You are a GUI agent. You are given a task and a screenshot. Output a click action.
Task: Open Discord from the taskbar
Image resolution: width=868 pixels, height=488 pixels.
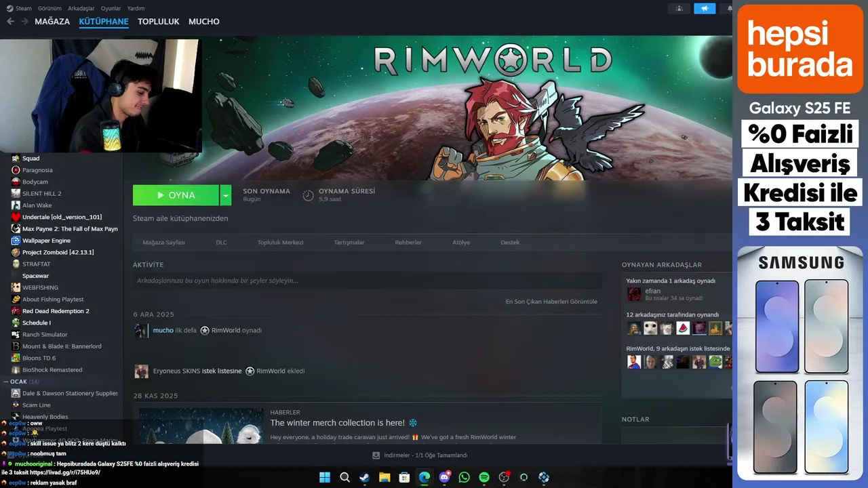[x=444, y=477]
